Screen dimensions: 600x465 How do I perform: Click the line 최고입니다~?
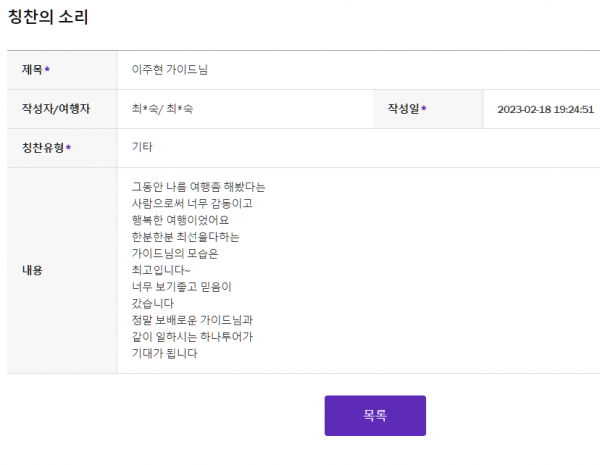tap(161, 270)
